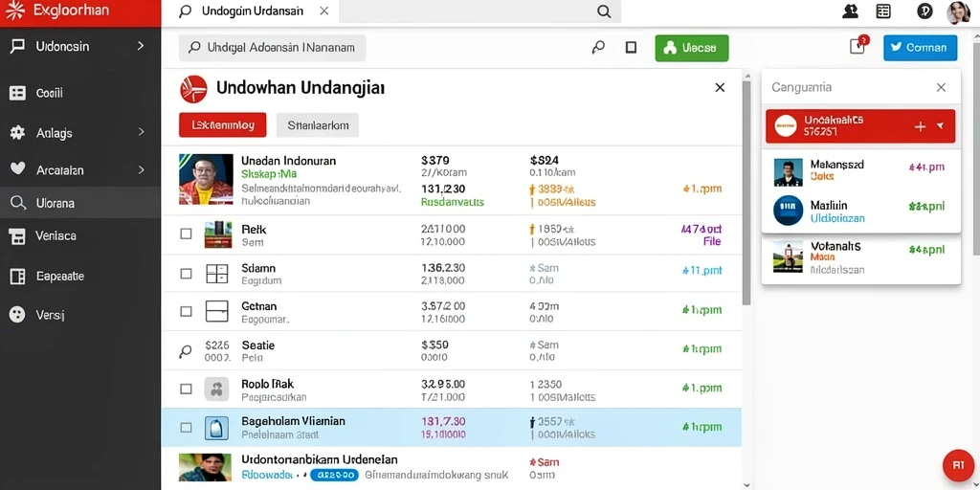Click the Eapaaatie layout icon
The height and width of the screenshot is (490, 980).
tap(17, 277)
